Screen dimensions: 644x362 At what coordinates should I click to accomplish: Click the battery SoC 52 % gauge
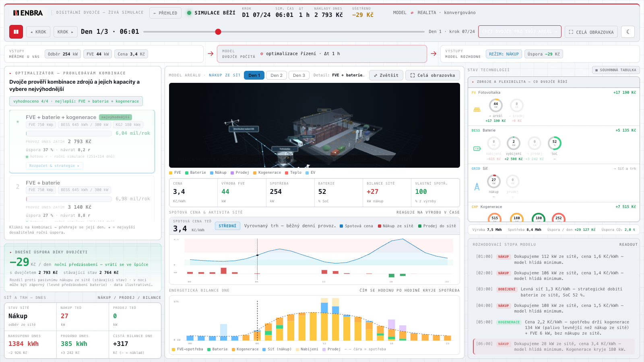(555, 143)
